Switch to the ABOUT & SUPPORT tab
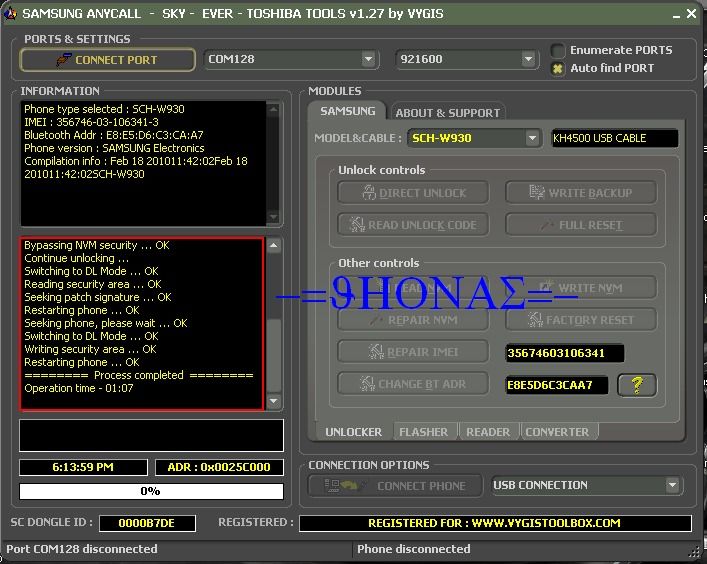Viewport: 707px width, 564px height. [448, 113]
